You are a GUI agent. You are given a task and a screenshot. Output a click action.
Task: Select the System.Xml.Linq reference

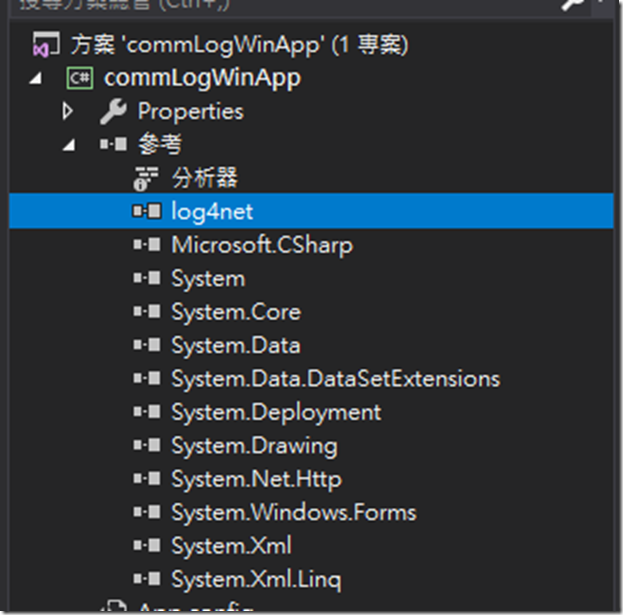click(x=256, y=580)
